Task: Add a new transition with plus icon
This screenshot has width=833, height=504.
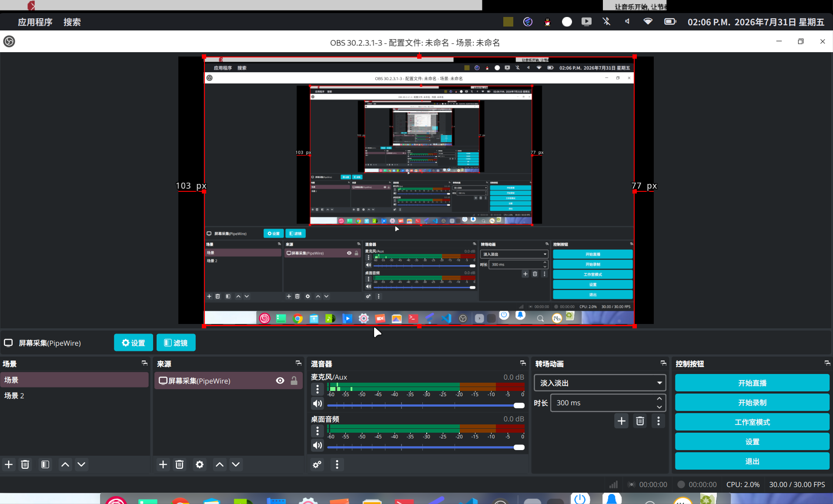Action: tap(621, 421)
